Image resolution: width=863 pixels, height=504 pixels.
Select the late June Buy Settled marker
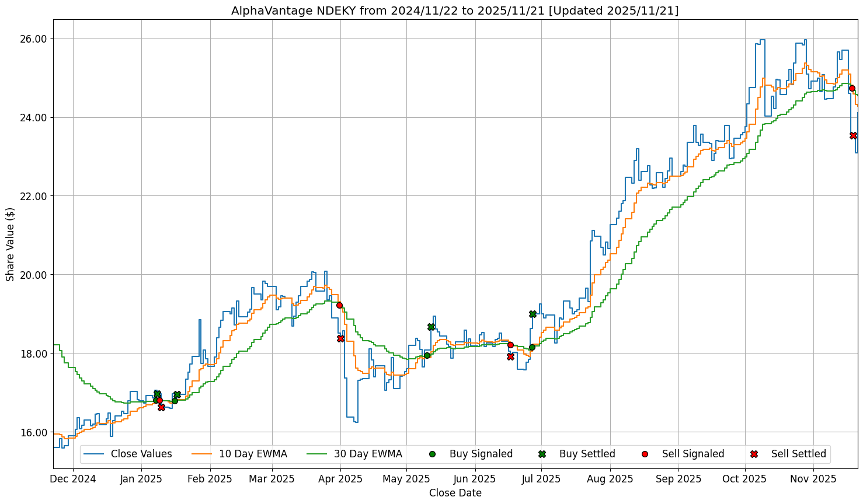533,314
